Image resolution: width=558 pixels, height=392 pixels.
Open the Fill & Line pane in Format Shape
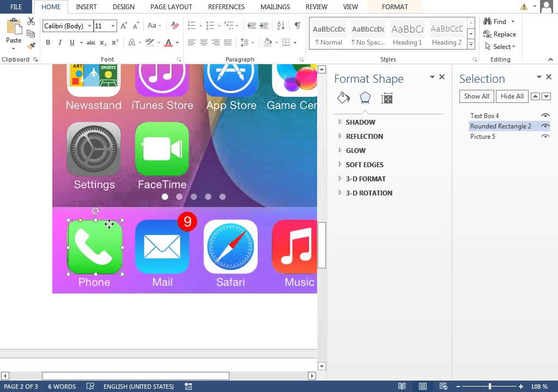pyautogui.click(x=343, y=97)
